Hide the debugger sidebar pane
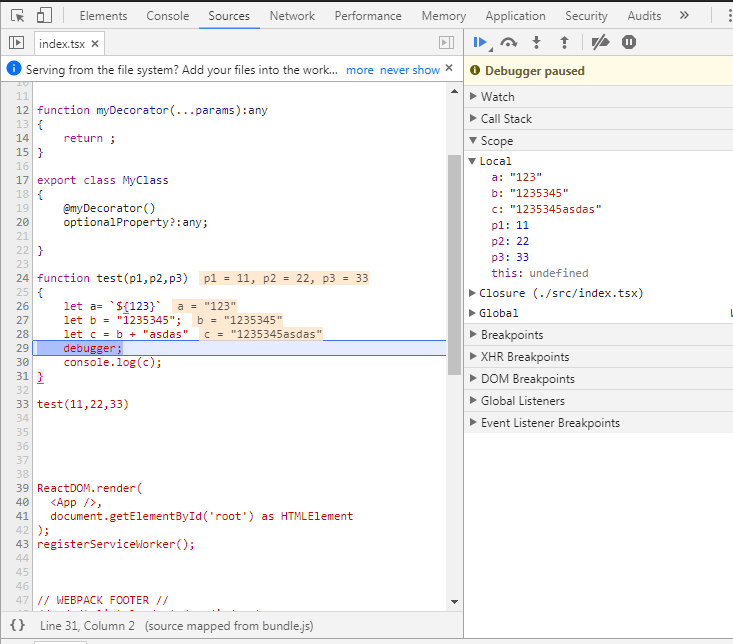The image size is (733, 644). click(446, 43)
